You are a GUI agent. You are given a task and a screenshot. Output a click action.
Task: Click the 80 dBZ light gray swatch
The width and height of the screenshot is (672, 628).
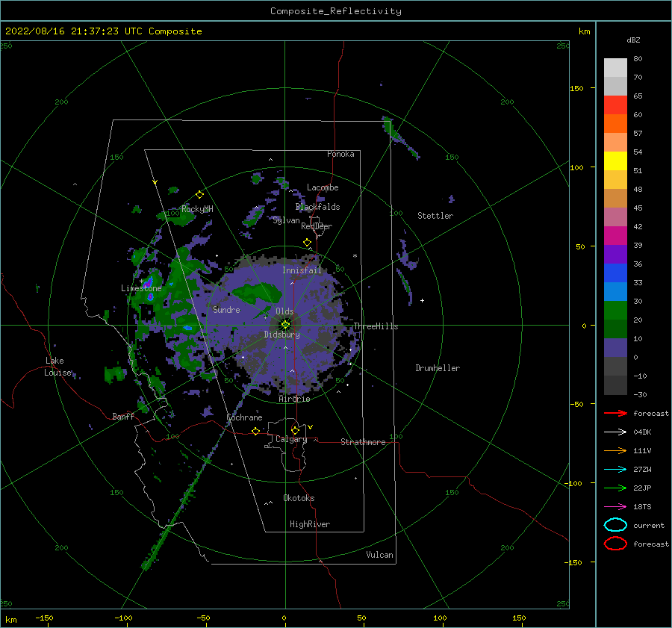coord(615,67)
